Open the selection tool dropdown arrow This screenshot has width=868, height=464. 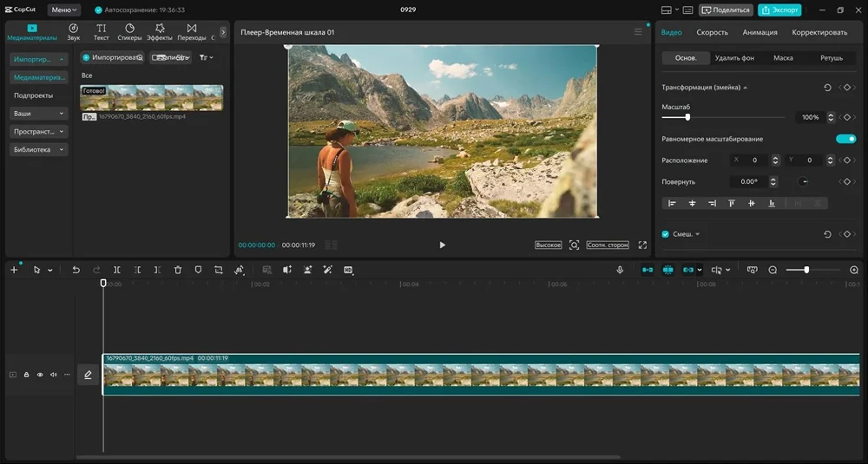click(49, 271)
